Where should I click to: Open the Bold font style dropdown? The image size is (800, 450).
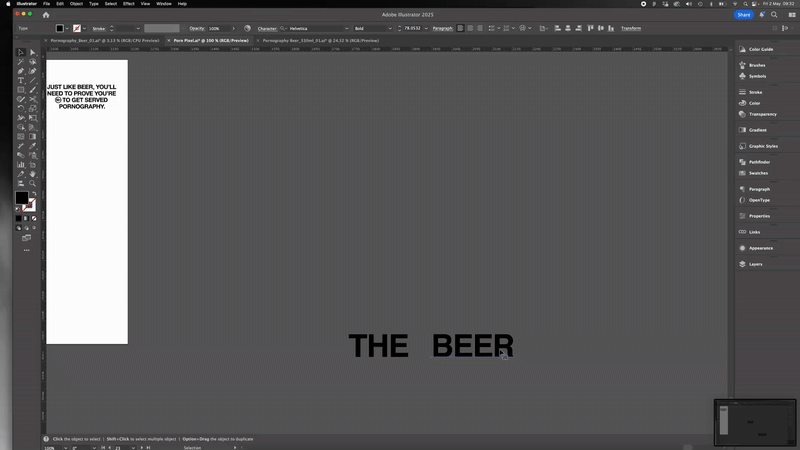coord(388,28)
